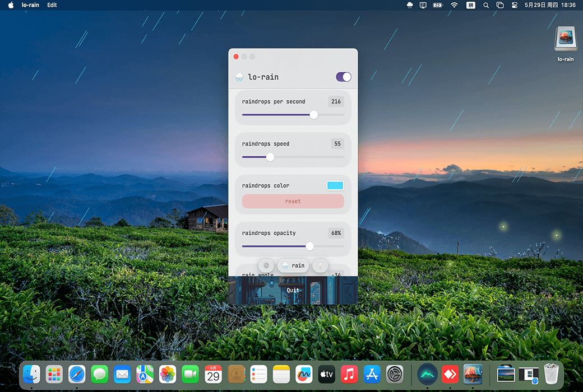
Task: Click the display monitor menu bar icon
Action: click(x=423, y=5)
